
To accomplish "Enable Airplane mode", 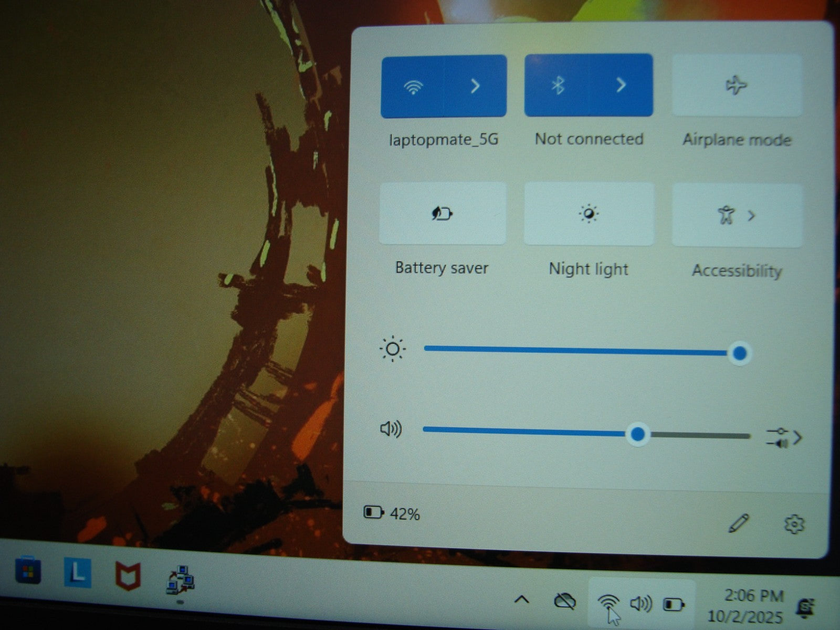I will pyautogui.click(x=736, y=86).
